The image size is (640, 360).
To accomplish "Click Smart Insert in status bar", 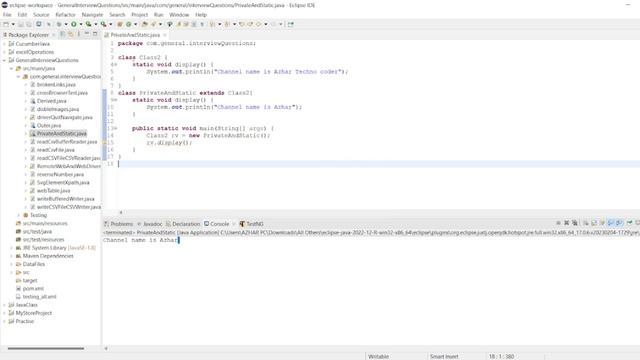I will [444, 356].
